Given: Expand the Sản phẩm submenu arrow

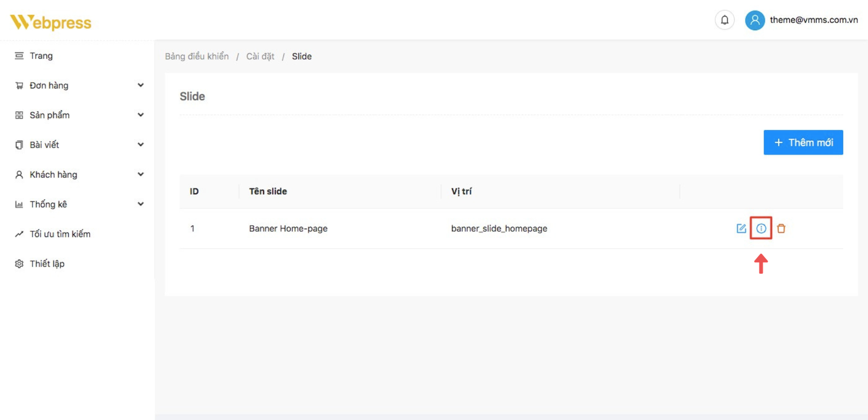Looking at the screenshot, I should pos(141,115).
